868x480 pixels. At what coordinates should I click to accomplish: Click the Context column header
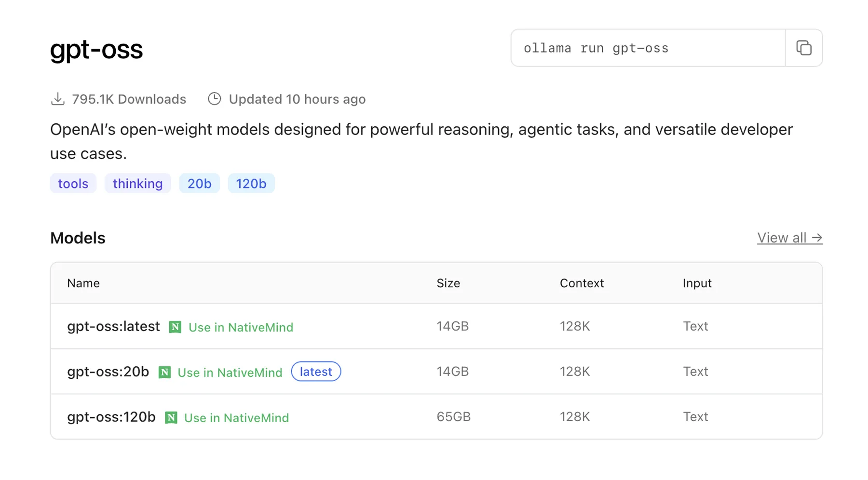coord(582,283)
